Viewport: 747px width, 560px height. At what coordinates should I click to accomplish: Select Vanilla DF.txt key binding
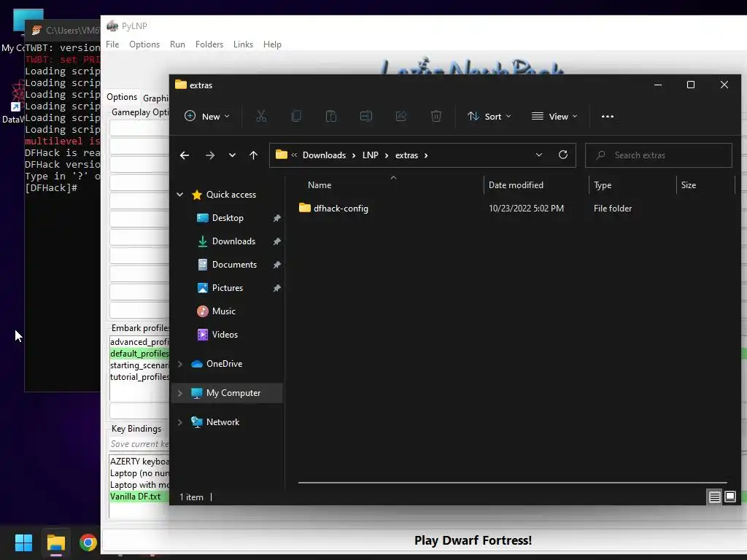pos(139,497)
